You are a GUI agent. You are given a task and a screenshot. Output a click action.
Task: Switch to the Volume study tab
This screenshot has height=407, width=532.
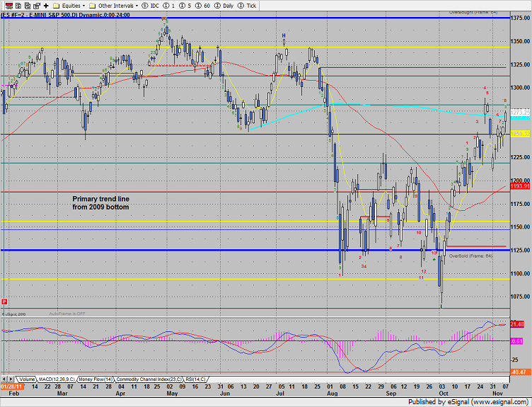[x=26, y=379]
